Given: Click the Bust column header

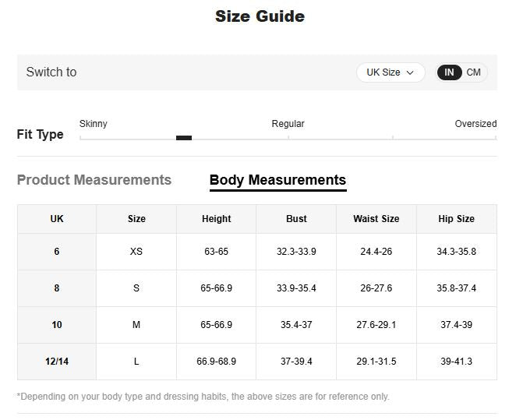Looking at the screenshot, I should [x=296, y=219].
